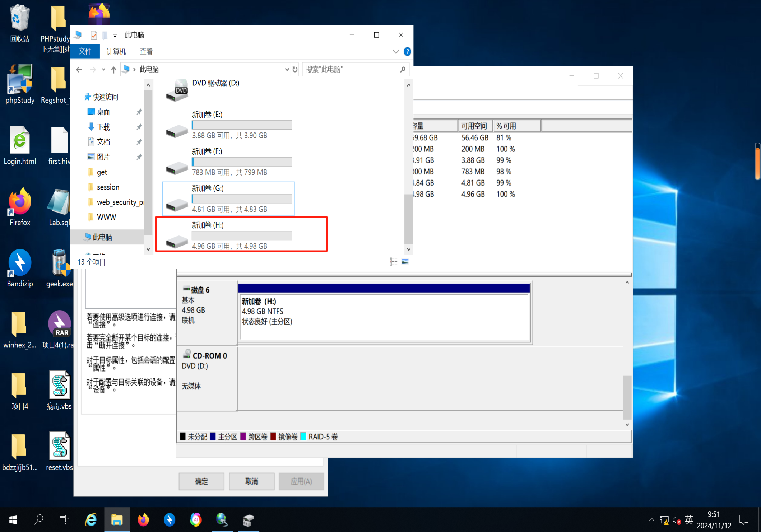Viewport: 761px width, 532px height.
Task: Select 新加卷 (G:) drive
Action: 229,199
